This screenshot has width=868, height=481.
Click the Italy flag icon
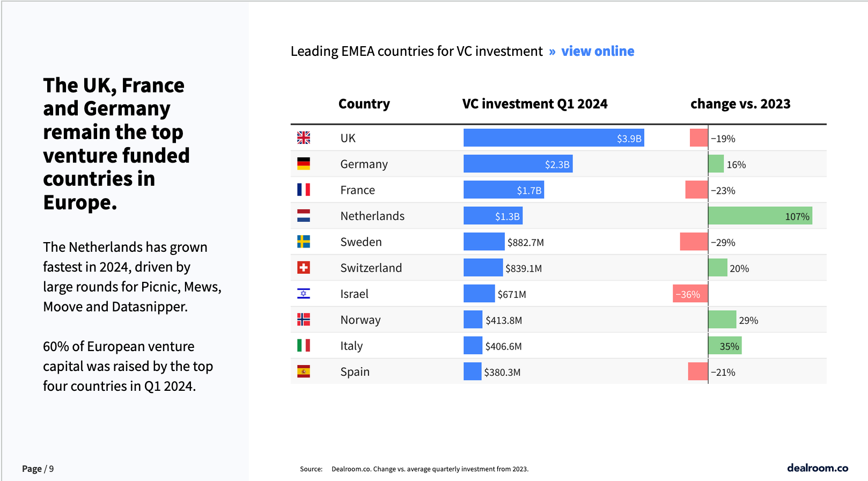click(304, 345)
